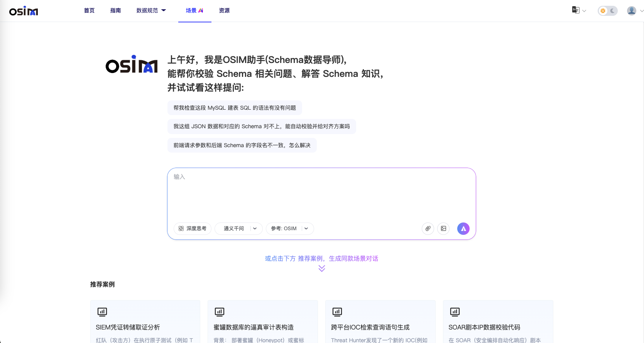Click the double-chevron scroll down arrow

[322, 268]
